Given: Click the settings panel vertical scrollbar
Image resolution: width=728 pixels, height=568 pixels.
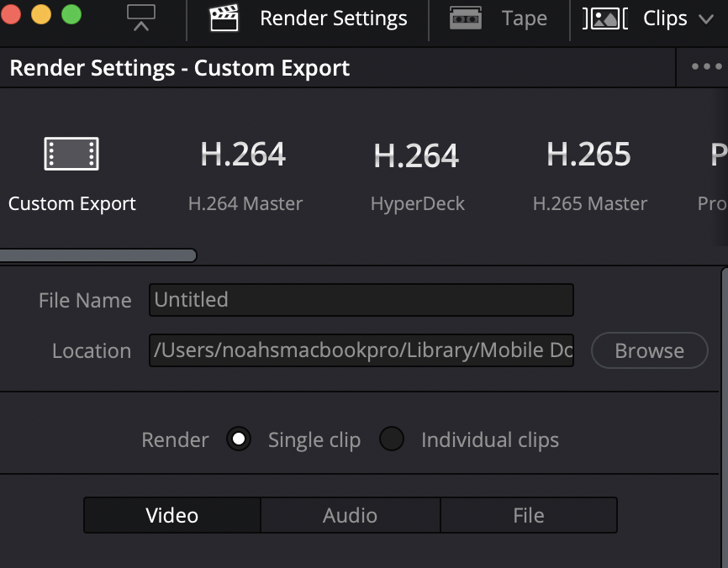Looking at the screenshot, I should tap(725, 418).
